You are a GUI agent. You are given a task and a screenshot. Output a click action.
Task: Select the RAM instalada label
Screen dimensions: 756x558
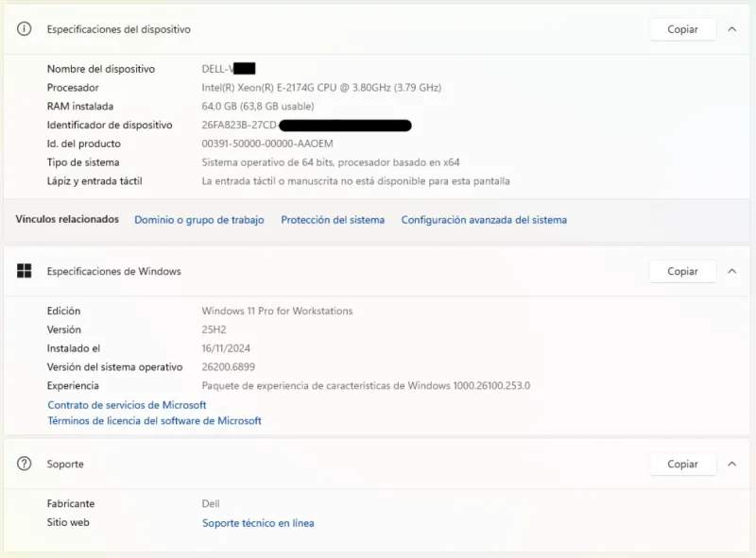click(80, 107)
